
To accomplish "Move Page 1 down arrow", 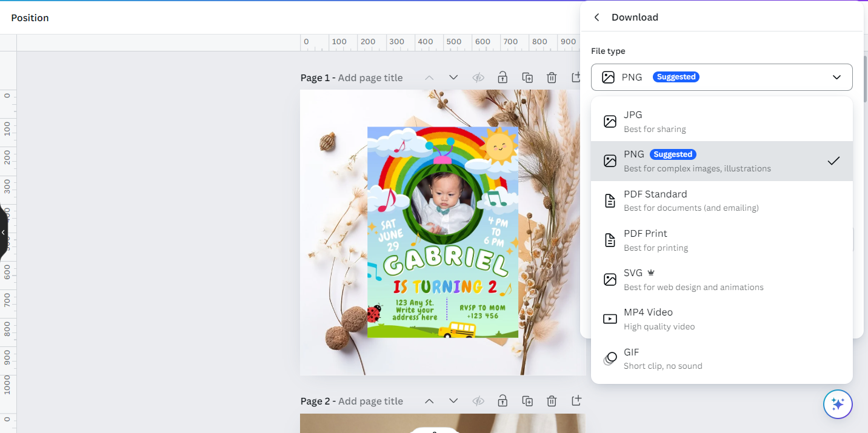I will pos(453,78).
